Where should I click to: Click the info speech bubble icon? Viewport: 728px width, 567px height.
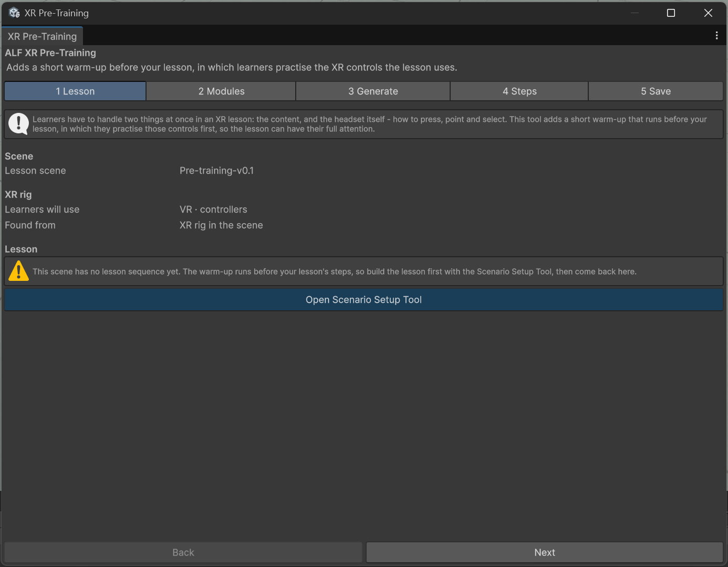click(18, 124)
